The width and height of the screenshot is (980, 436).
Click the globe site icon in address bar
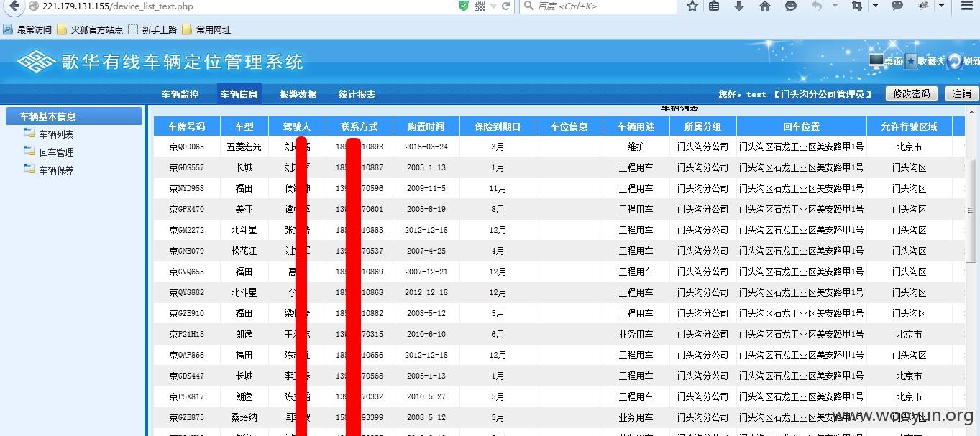point(33,6)
